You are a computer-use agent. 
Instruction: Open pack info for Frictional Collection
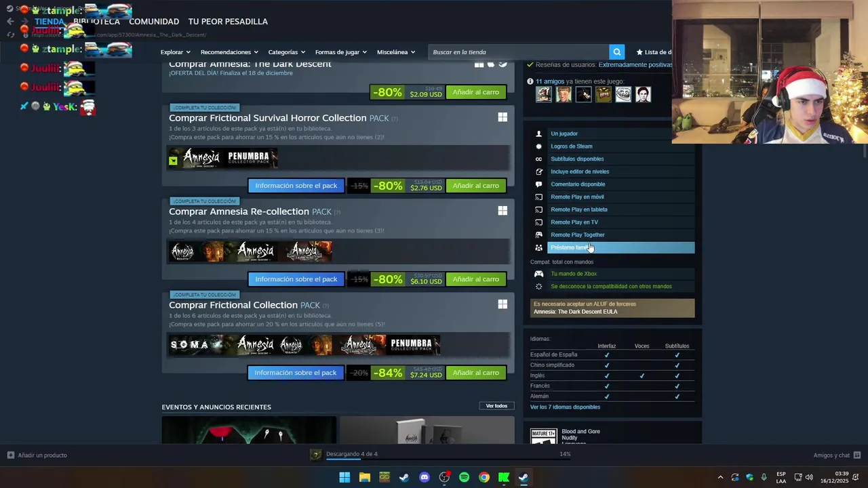tap(296, 373)
